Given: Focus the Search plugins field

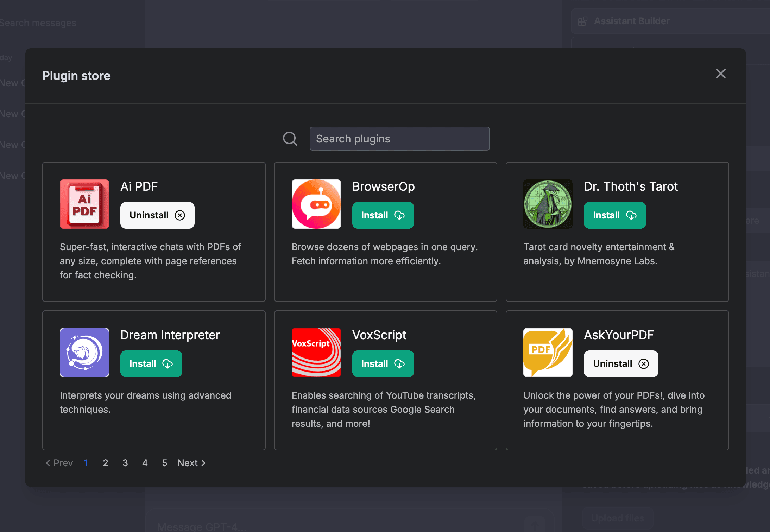Looking at the screenshot, I should point(399,139).
